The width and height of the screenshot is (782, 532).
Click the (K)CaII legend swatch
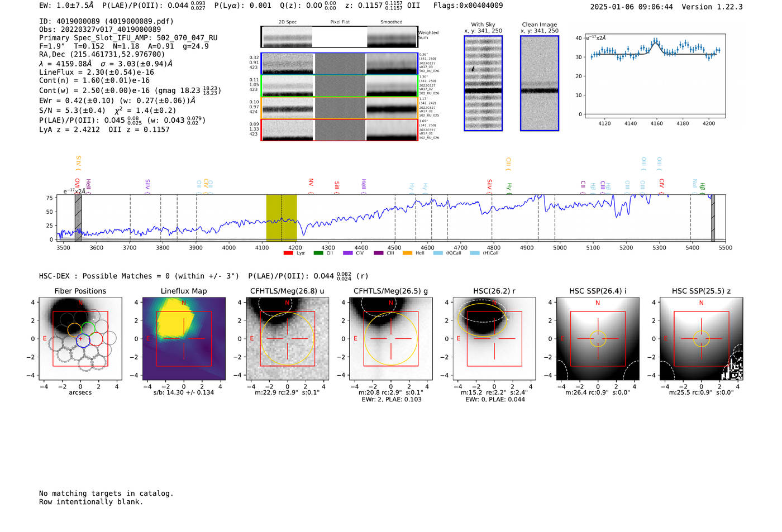[438, 253]
